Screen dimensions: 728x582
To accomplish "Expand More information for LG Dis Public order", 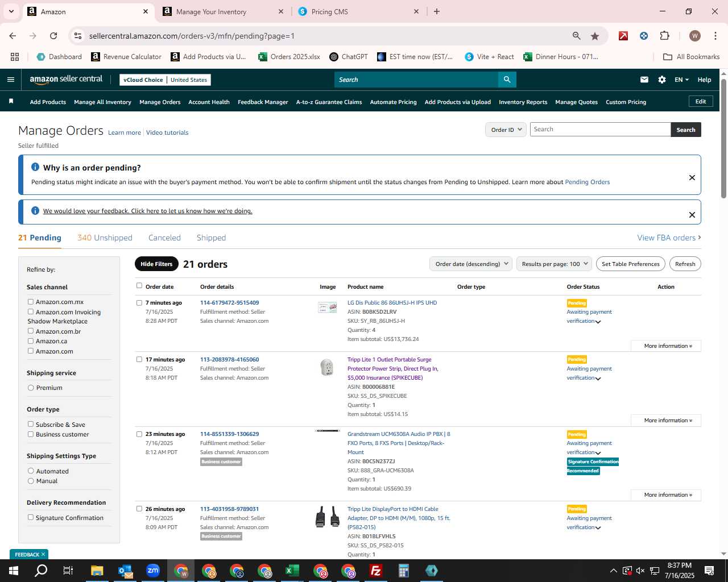I will click(x=666, y=346).
